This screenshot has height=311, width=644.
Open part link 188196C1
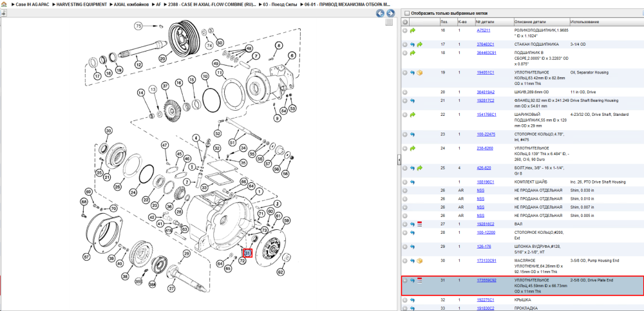pyautogui.click(x=485, y=182)
